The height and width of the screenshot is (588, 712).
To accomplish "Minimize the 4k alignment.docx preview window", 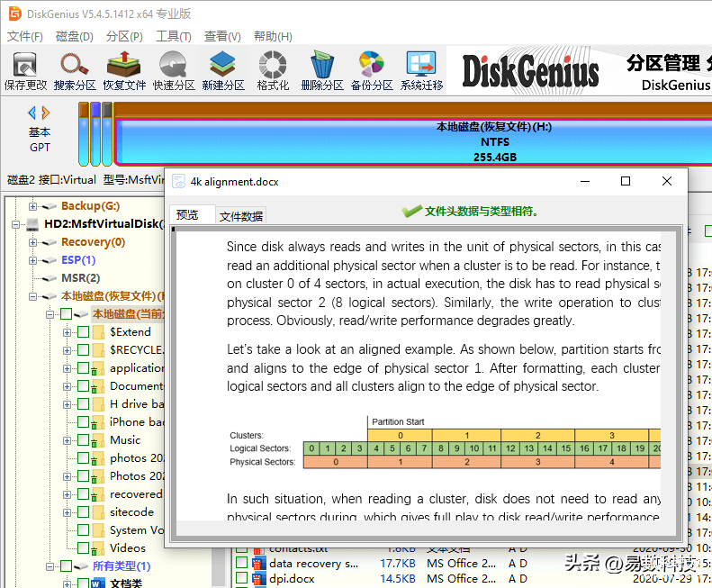I will 585,181.
